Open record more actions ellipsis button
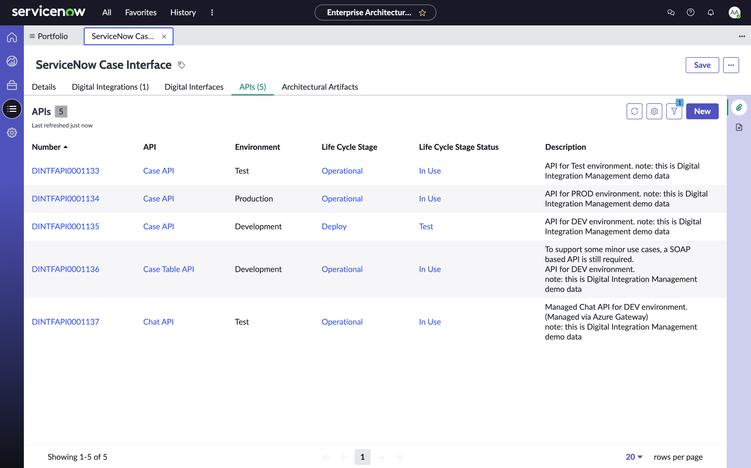 point(731,65)
